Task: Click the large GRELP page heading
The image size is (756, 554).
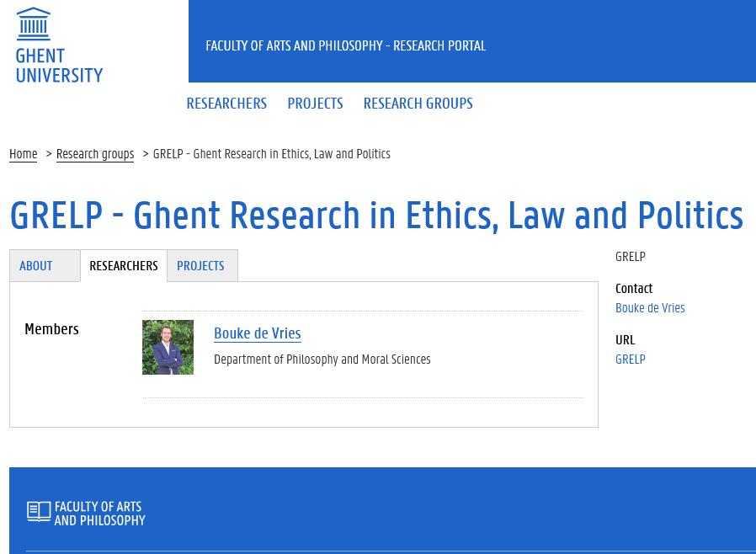Action: pyautogui.click(x=376, y=216)
